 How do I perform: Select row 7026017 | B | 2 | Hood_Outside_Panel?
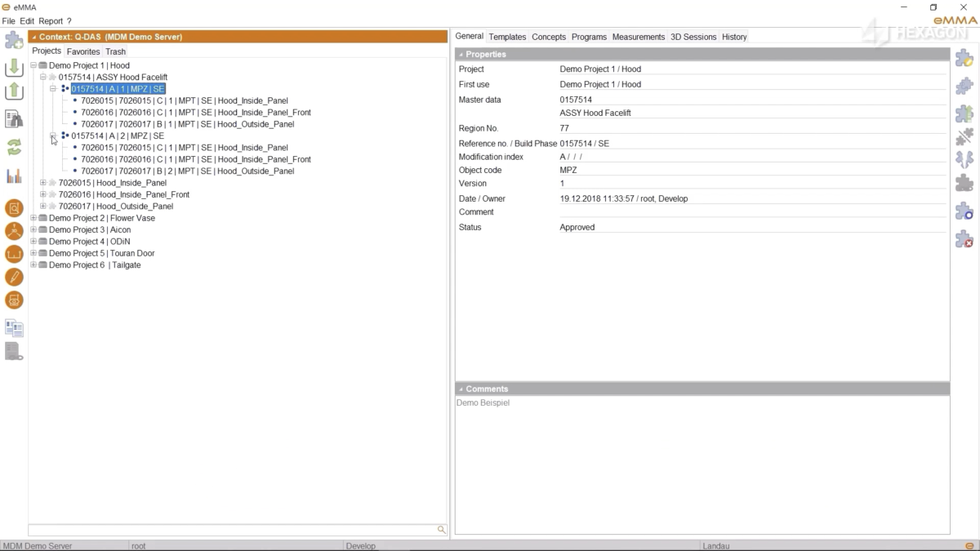(x=188, y=171)
